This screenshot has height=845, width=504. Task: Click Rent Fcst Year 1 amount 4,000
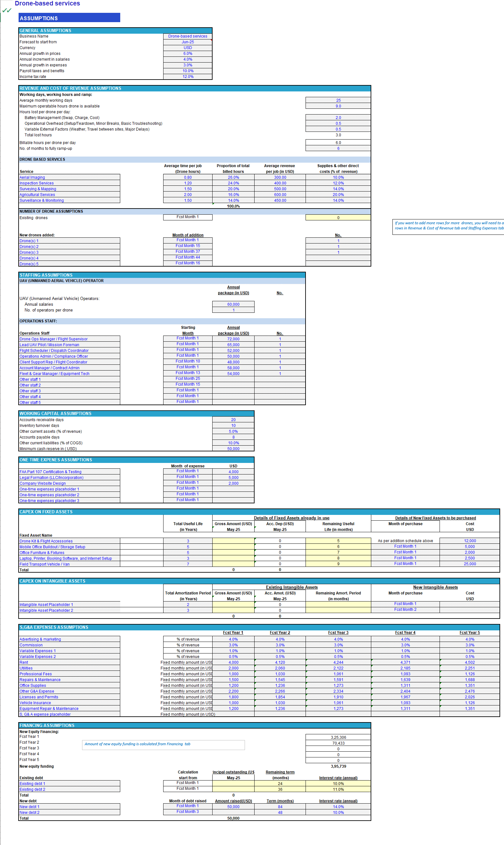click(233, 662)
